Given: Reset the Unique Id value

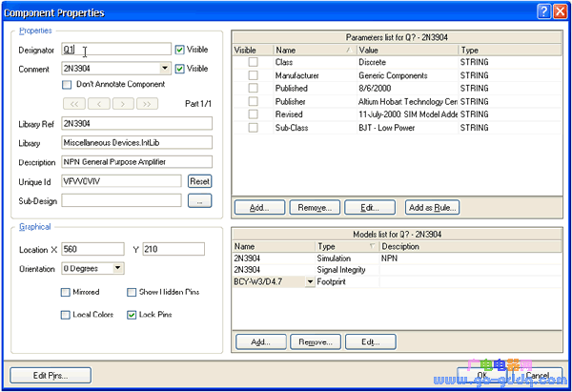Looking at the screenshot, I should pyautogui.click(x=198, y=180).
